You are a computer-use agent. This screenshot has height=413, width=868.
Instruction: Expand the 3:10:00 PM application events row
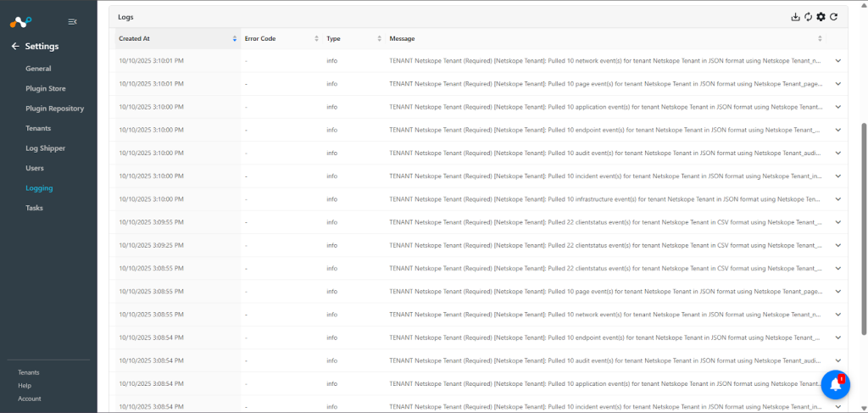point(838,107)
